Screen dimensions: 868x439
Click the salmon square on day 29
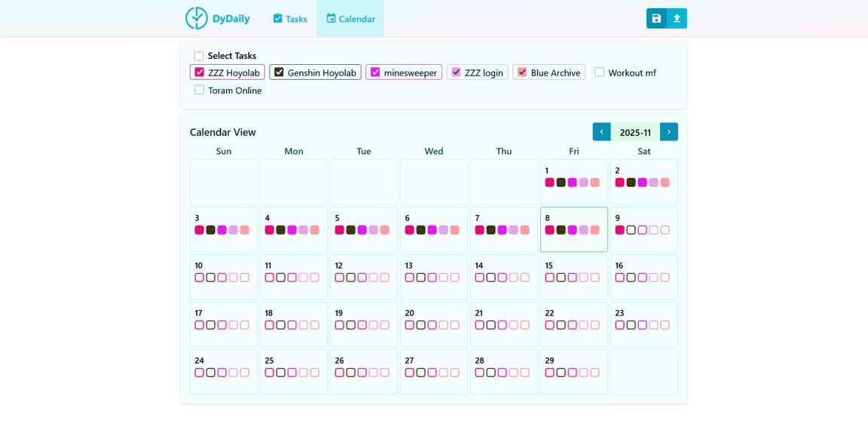[595, 373]
